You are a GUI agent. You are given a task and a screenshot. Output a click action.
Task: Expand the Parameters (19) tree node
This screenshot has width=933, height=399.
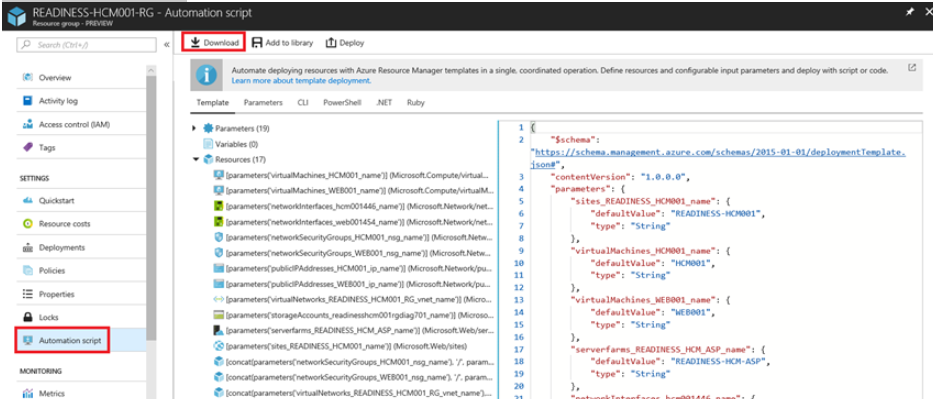click(195, 128)
